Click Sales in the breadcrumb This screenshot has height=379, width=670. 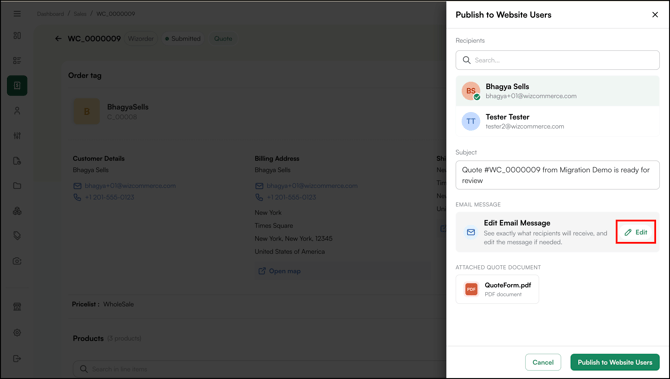coord(80,14)
